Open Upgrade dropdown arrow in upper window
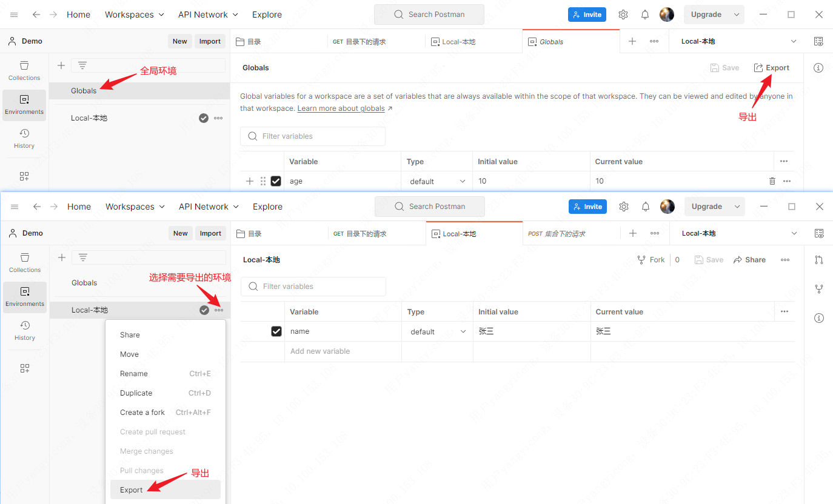 [x=737, y=15]
